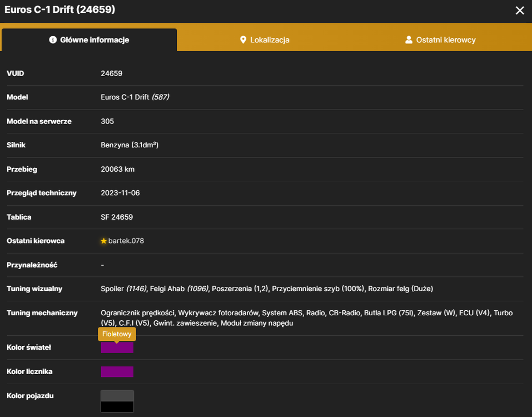The width and height of the screenshot is (532, 417).
Task: Click the license plate SF 24659
Action: point(117,217)
